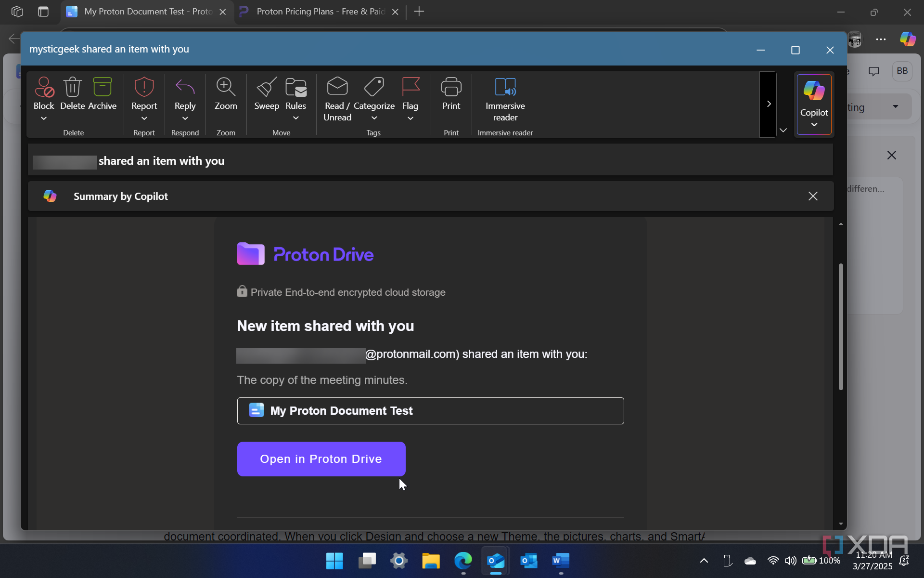Show hidden system tray icons
Viewport: 924px width, 578px height.
[x=704, y=561]
